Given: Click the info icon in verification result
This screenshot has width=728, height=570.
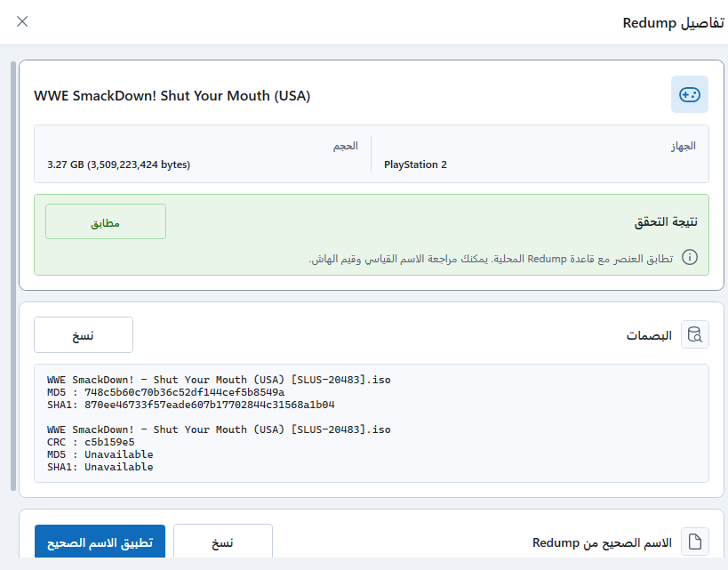Looking at the screenshot, I should tap(690, 257).
